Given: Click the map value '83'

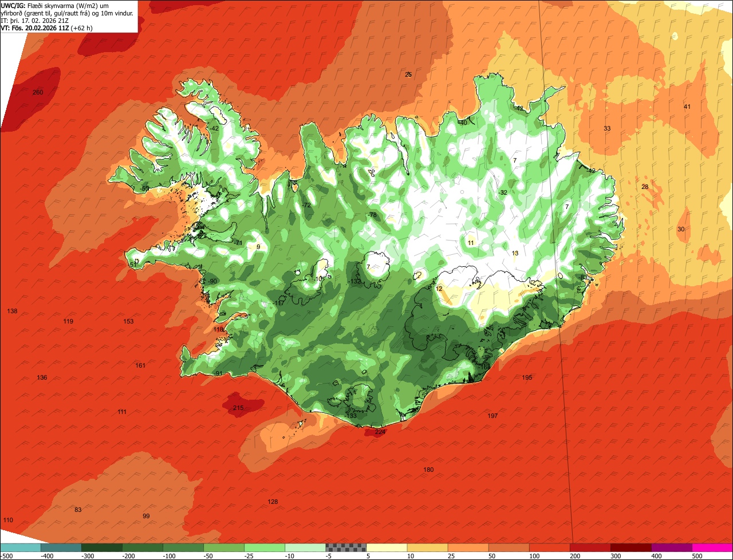Looking at the screenshot, I should [78, 510].
